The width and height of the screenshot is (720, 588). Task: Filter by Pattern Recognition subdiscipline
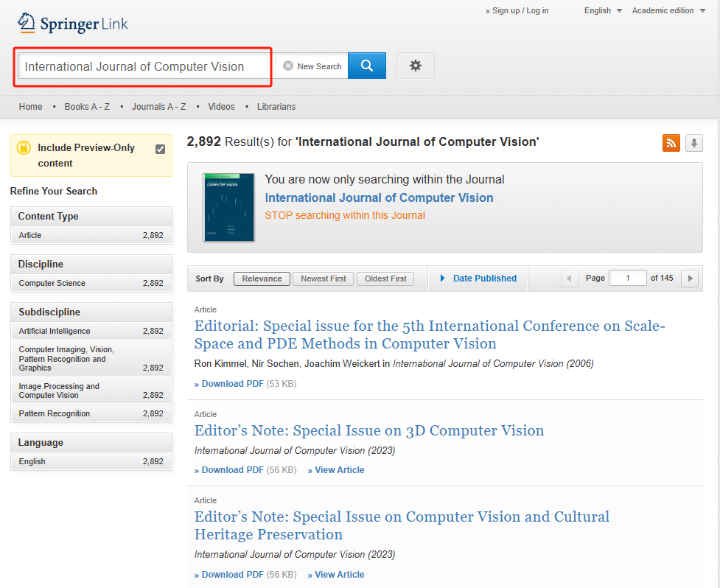tap(91, 413)
